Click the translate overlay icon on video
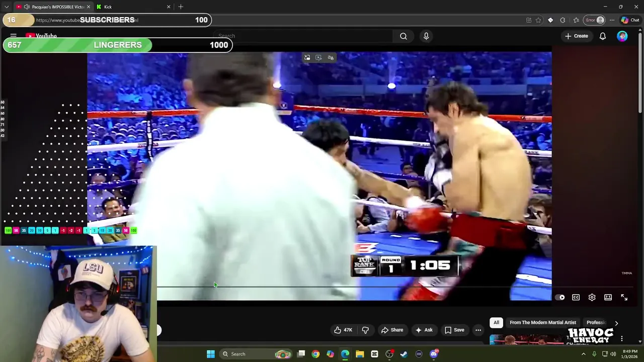This screenshot has width=644, height=362. click(x=331, y=58)
